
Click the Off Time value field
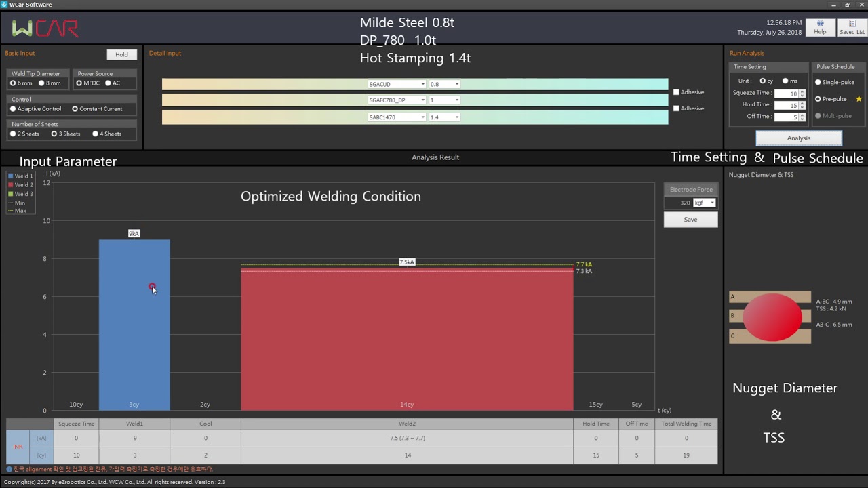[787, 117]
